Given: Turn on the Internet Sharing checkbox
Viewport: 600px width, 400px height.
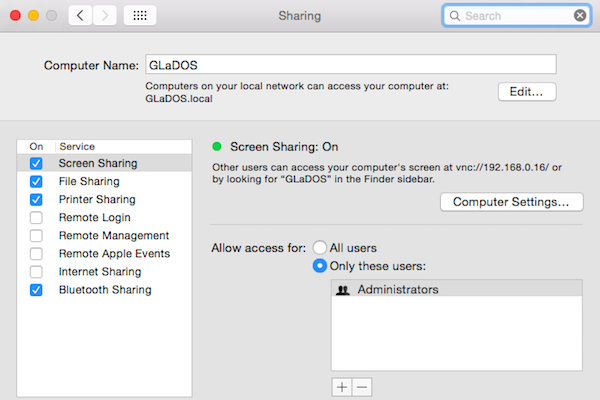Looking at the screenshot, I should tap(36, 272).
